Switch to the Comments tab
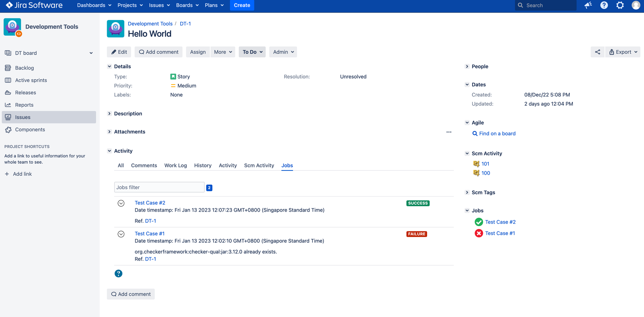The width and height of the screenshot is (644, 317). [144, 165]
